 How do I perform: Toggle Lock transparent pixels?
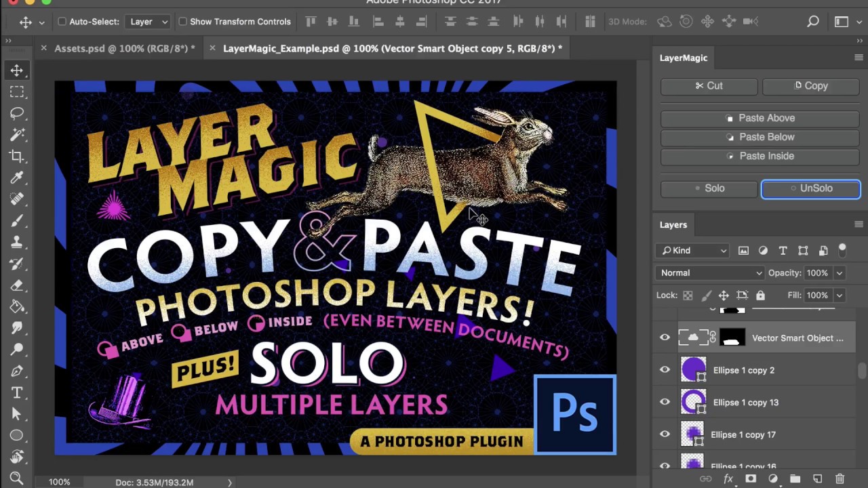tap(688, 296)
